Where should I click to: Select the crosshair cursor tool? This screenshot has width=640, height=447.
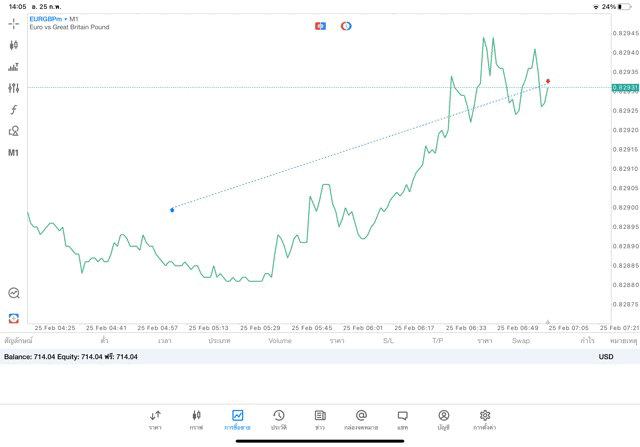coord(13,24)
